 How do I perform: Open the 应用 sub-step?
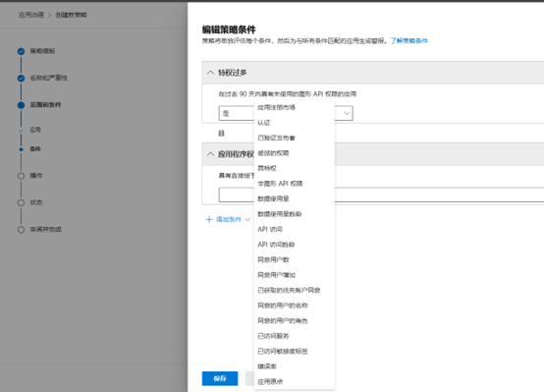pos(35,130)
